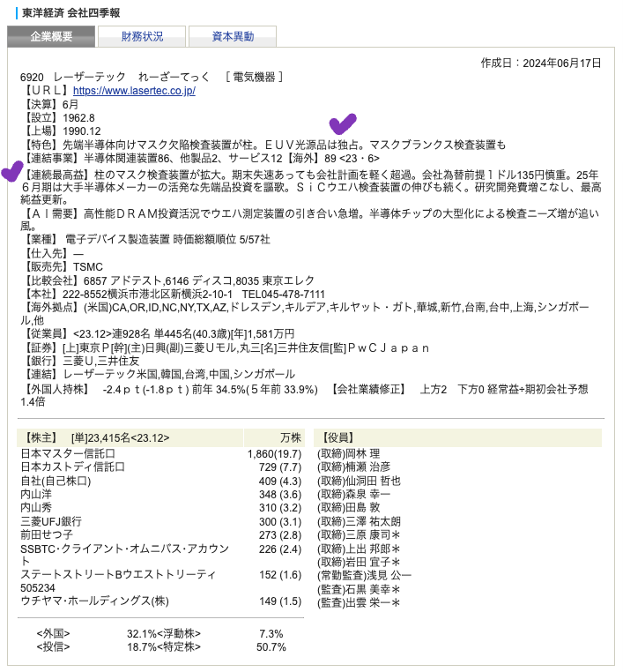The height and width of the screenshot is (672, 623).
Task: Click the share value 149 (1.5)
Action: pos(280,601)
